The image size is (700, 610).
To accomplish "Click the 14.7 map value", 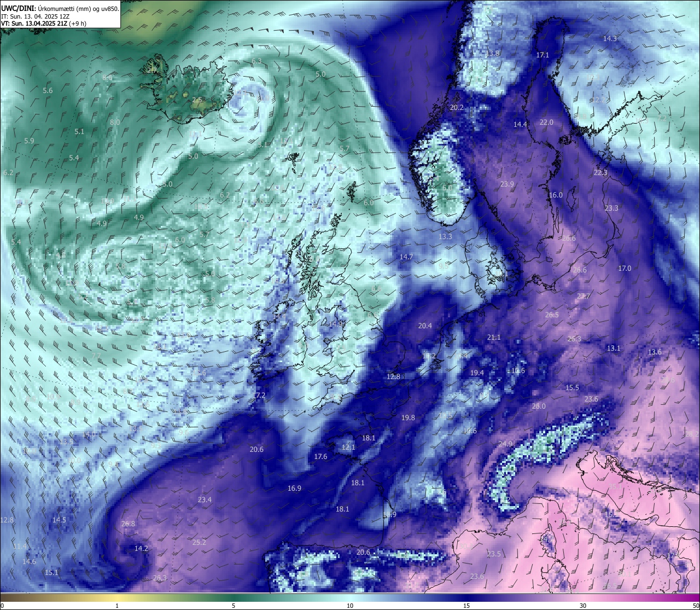I will tap(406, 257).
